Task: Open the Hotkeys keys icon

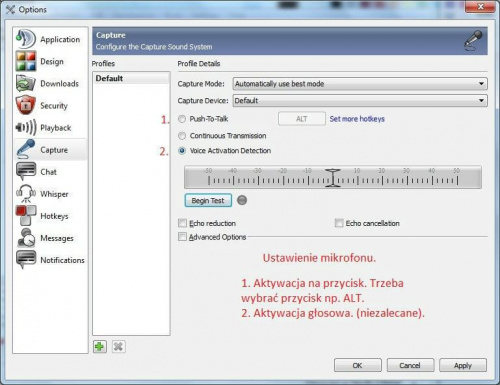Action: (x=26, y=215)
